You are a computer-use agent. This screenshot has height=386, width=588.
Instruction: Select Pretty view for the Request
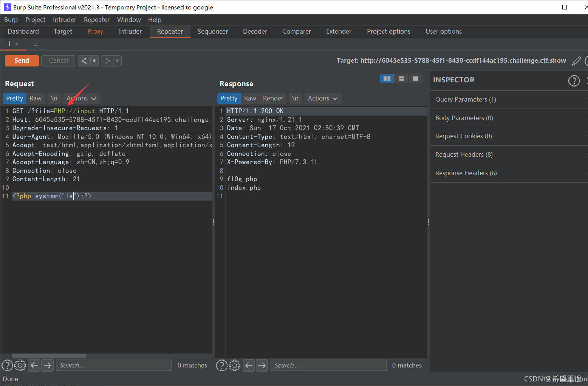point(14,98)
